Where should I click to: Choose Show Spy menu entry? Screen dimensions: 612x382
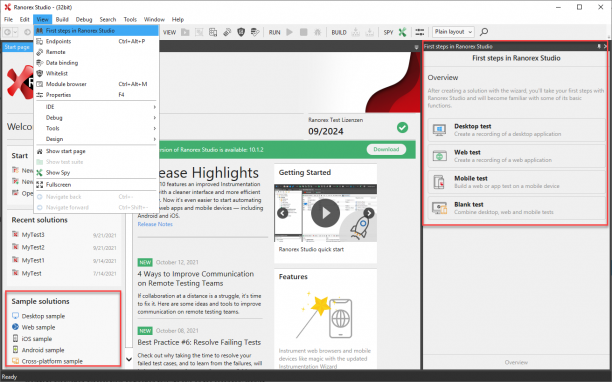[x=96, y=173]
